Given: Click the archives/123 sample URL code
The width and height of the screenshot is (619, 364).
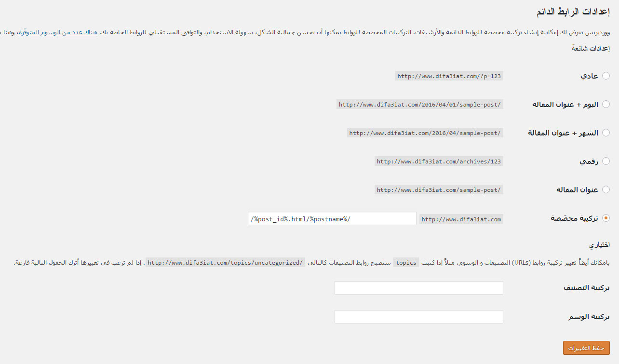Looking at the screenshot, I should pyautogui.click(x=439, y=161).
